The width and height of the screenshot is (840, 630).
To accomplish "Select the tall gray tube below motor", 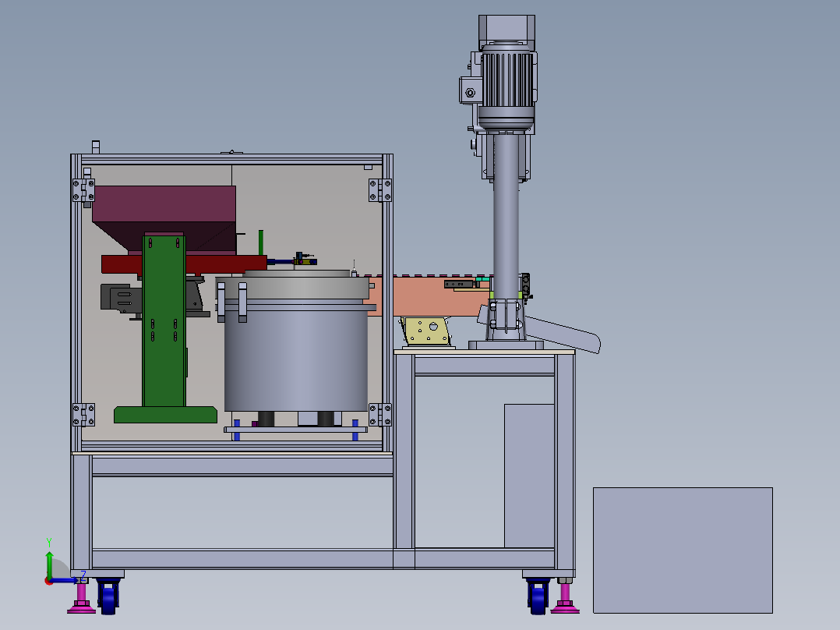I will coord(506,218).
